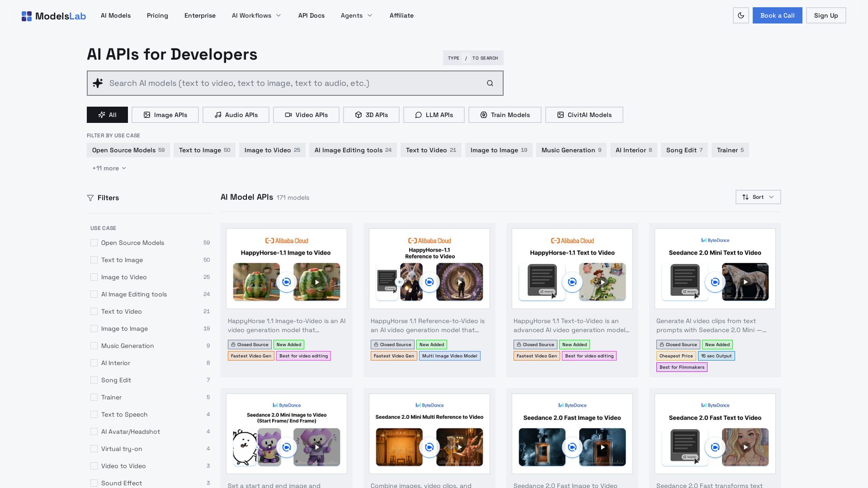The image size is (868, 488).
Task: Expand the Agents dropdown menu
Action: [x=356, y=15]
